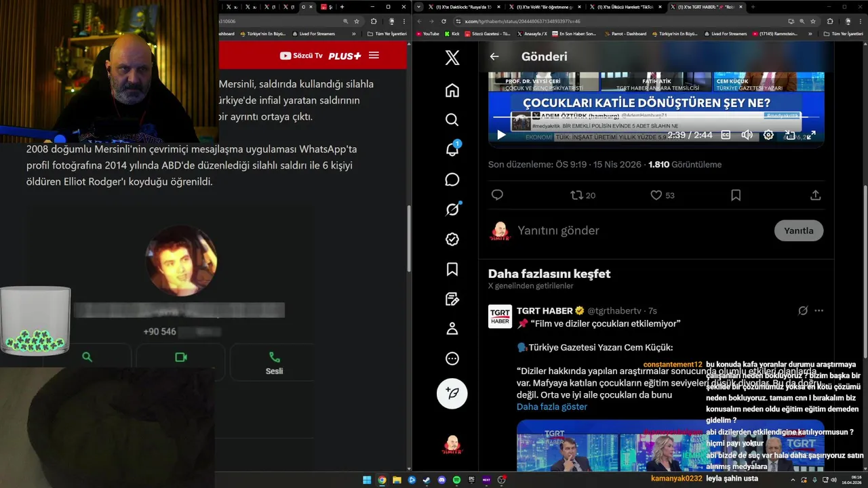Open Spotify from the taskbar
The width and height of the screenshot is (868, 488).
point(456,480)
